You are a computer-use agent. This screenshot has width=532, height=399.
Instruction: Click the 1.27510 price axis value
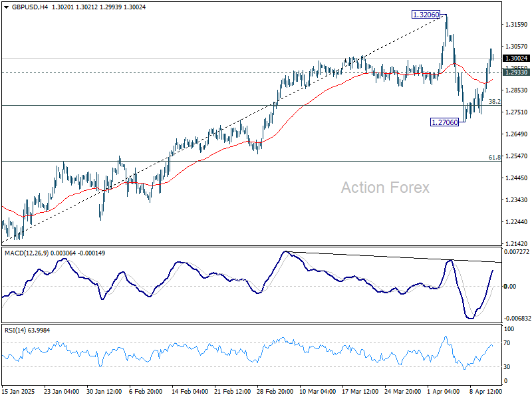pos(517,112)
